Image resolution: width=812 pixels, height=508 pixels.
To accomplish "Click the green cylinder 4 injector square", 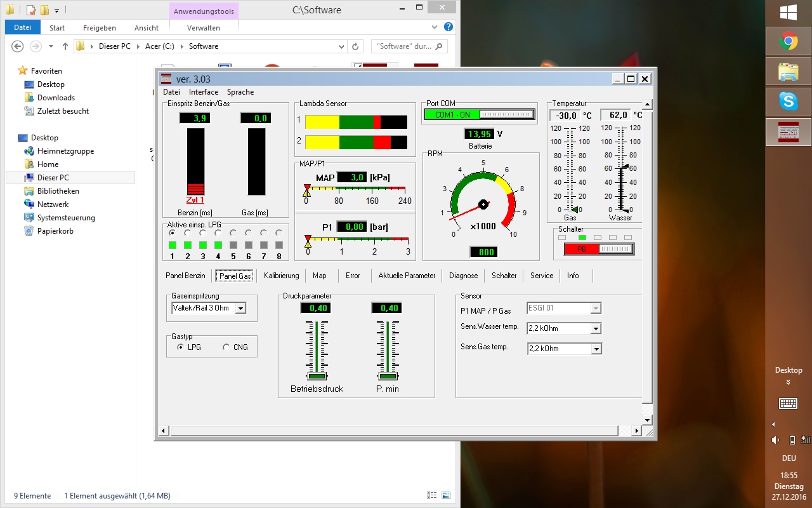I will [x=218, y=245].
